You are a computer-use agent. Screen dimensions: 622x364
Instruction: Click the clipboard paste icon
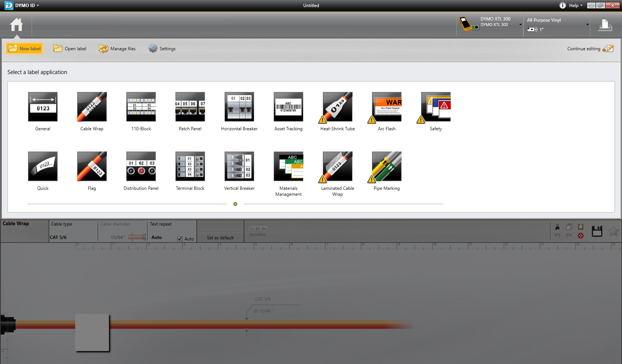tap(581, 227)
